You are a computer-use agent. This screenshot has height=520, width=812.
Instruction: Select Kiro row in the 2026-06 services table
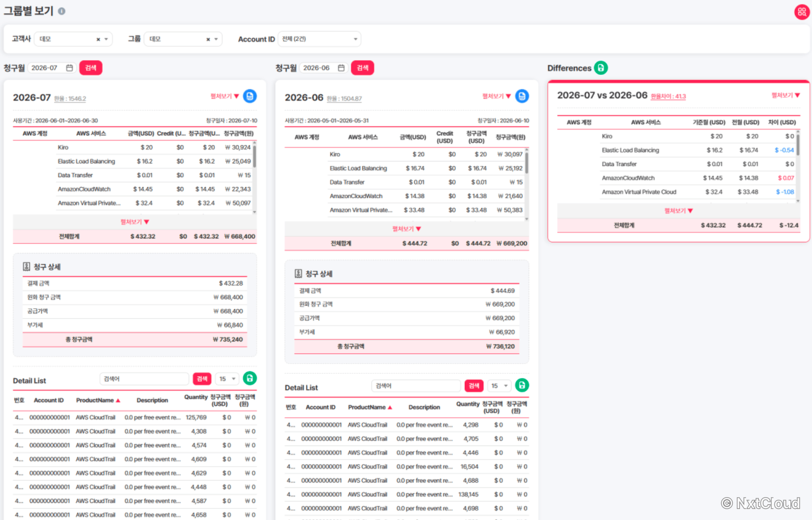426,154
